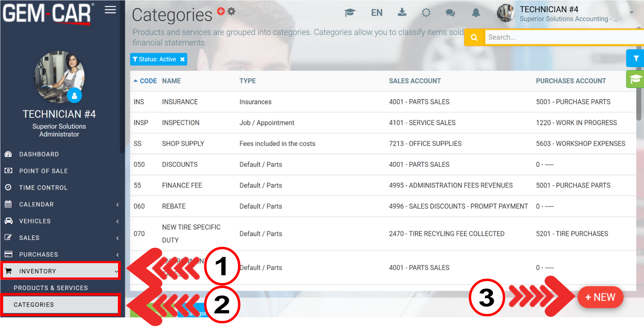Sort table by Code column header

[148, 81]
